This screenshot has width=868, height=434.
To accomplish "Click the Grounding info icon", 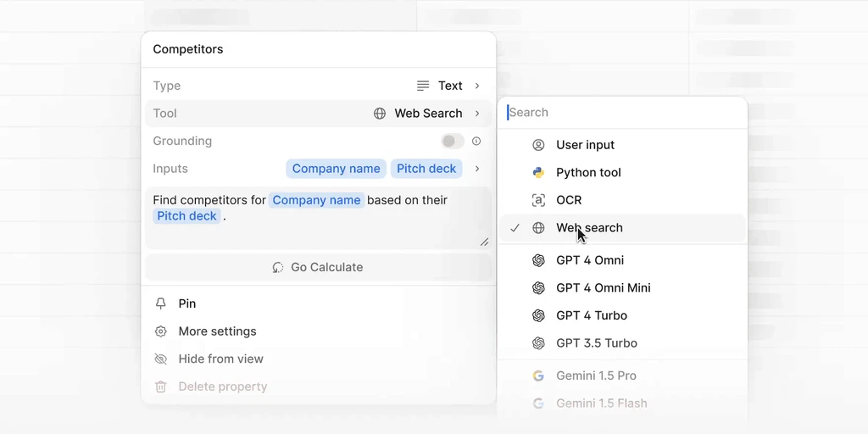I will tap(476, 142).
